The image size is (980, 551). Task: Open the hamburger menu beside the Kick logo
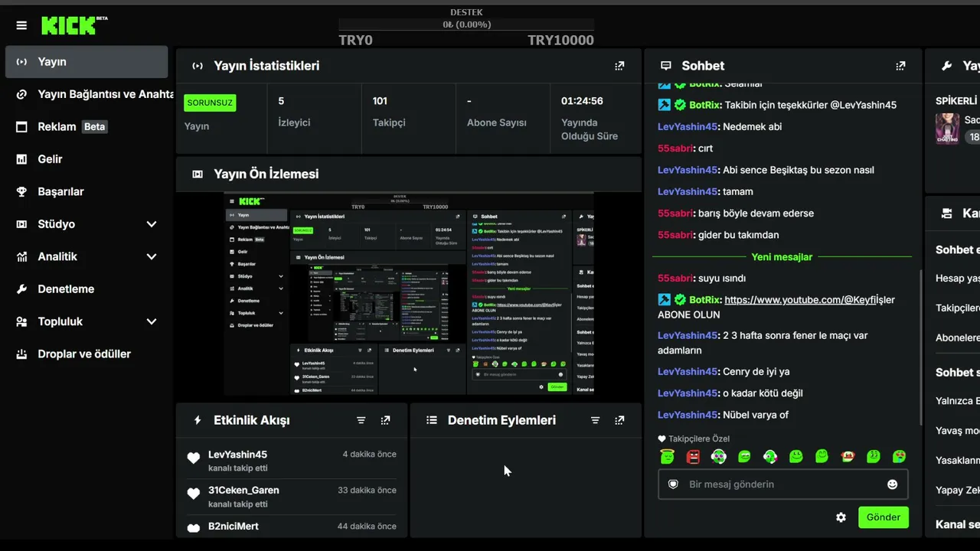(x=21, y=25)
